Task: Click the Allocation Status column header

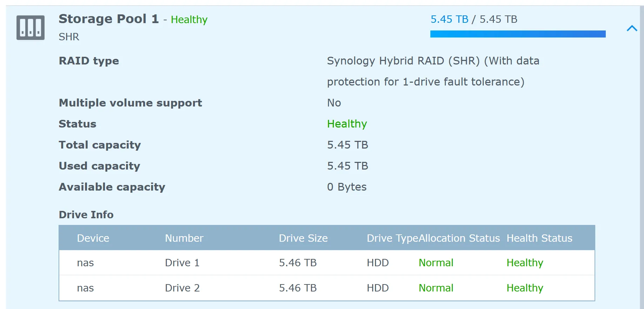Action: (x=459, y=238)
